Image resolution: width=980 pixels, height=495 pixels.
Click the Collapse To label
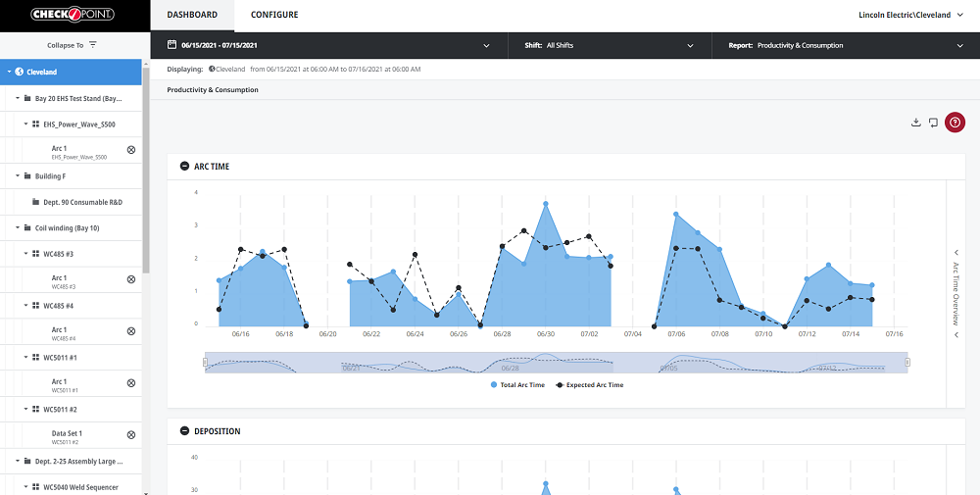66,45
